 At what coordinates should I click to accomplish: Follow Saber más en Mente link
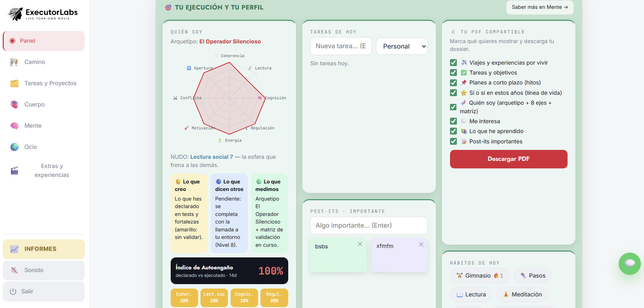[540, 7]
